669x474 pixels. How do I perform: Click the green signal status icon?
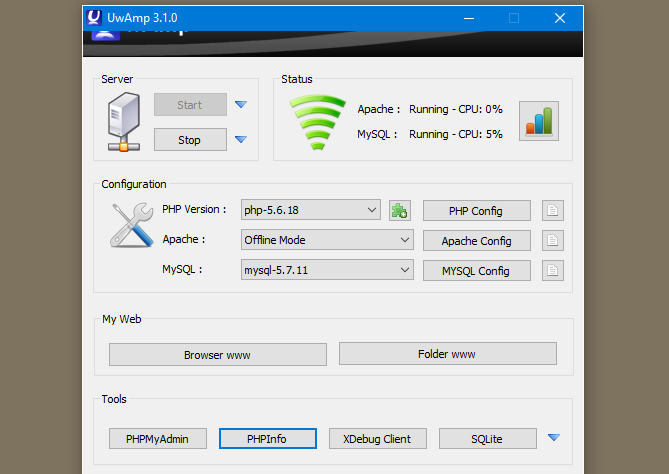pos(317,122)
